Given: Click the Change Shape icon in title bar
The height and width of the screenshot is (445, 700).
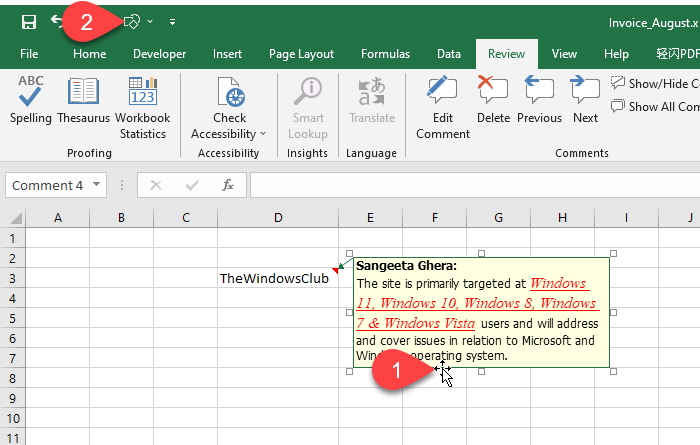Looking at the screenshot, I should coord(131,21).
